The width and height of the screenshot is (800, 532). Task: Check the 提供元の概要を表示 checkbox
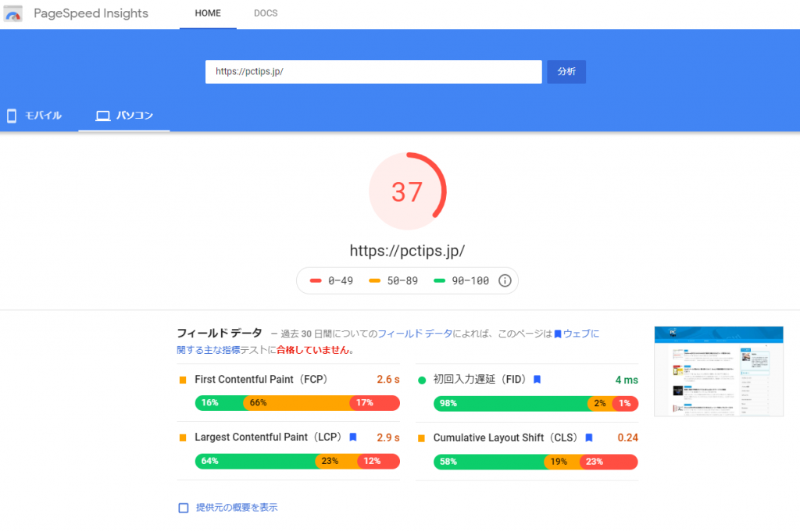click(x=183, y=508)
